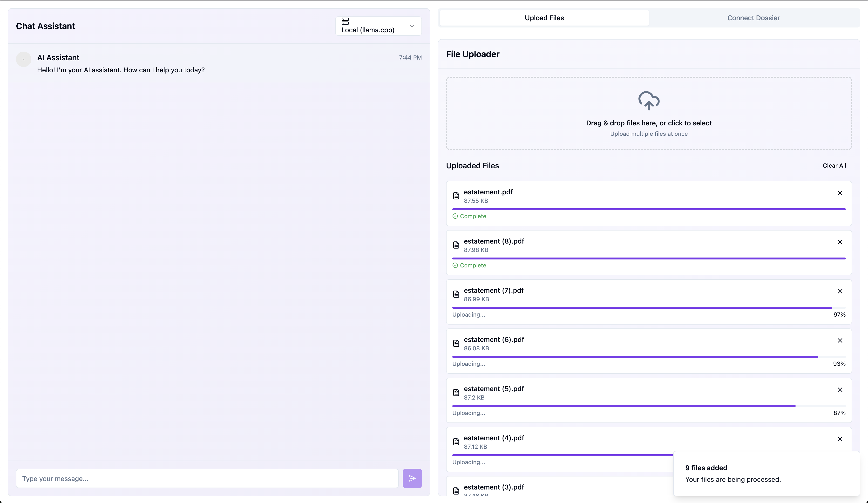Click the 87.98 KB file size
Viewport: 868px width, 503px height.
click(x=476, y=250)
